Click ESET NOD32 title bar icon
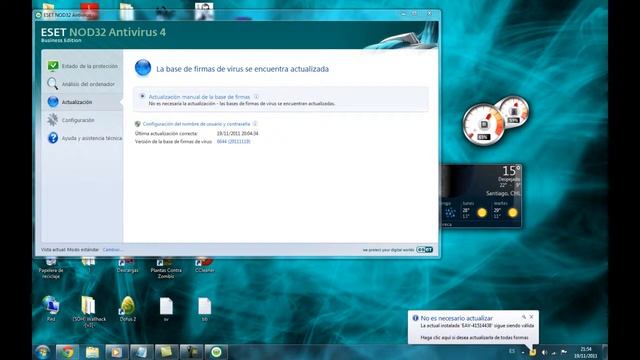 (38, 15)
